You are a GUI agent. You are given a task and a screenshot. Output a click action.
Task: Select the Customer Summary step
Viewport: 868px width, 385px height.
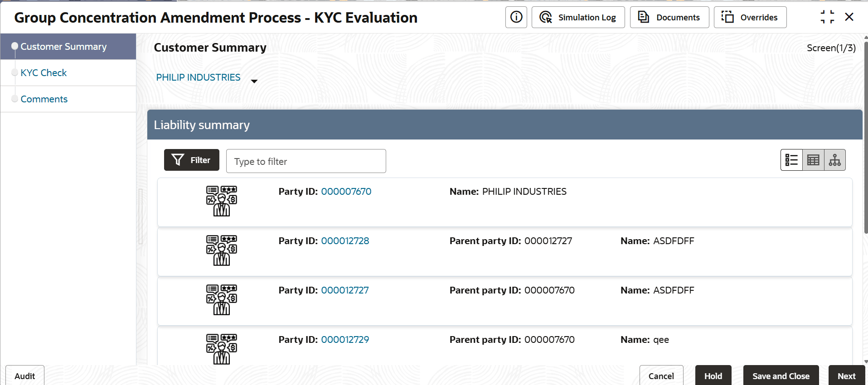point(68,47)
